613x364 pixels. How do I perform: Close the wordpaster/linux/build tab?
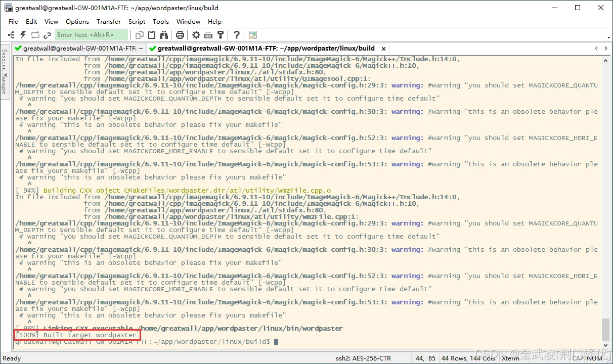pos(383,49)
